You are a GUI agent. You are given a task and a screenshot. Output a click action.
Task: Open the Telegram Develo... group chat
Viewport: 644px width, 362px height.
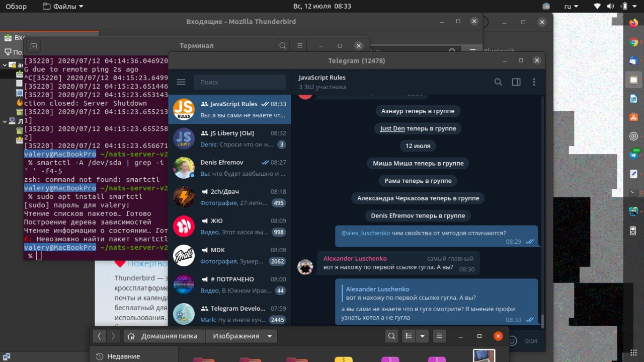(x=229, y=314)
